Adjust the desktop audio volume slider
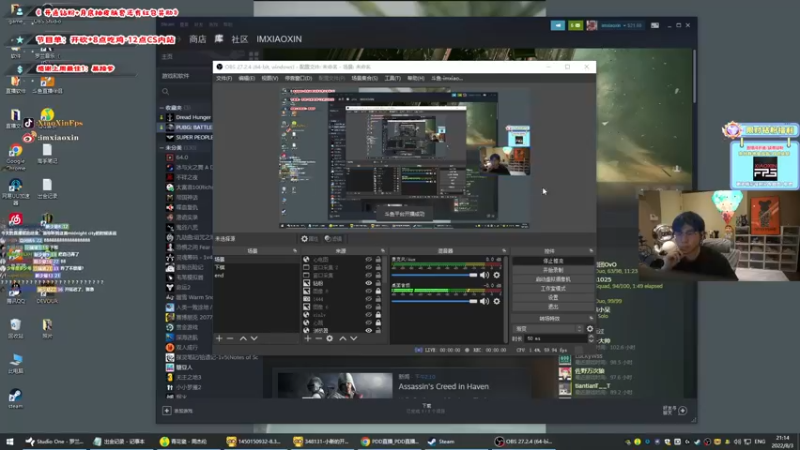The image size is (800, 450). 434,301
